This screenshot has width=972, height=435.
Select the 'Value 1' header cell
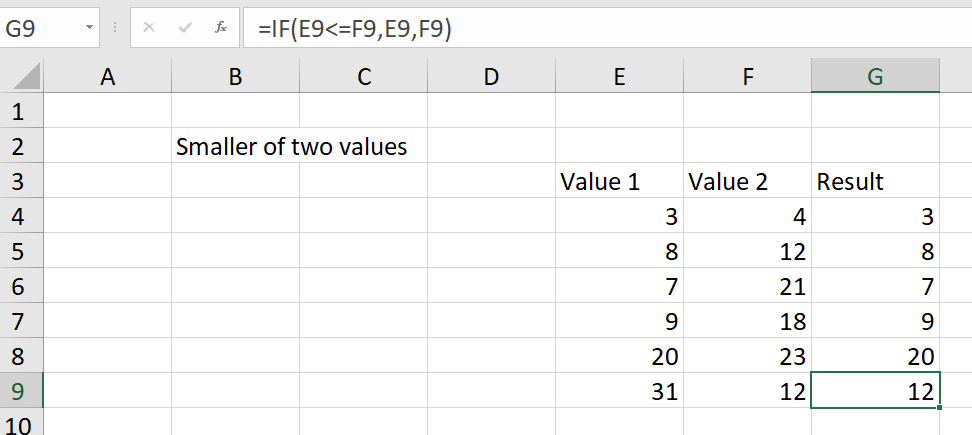click(x=619, y=181)
